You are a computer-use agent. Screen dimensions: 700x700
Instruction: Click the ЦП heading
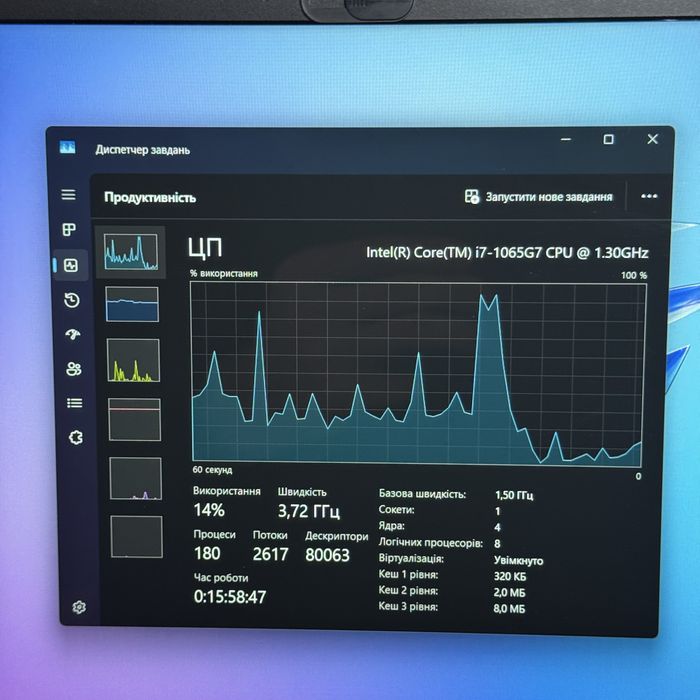pos(205,248)
